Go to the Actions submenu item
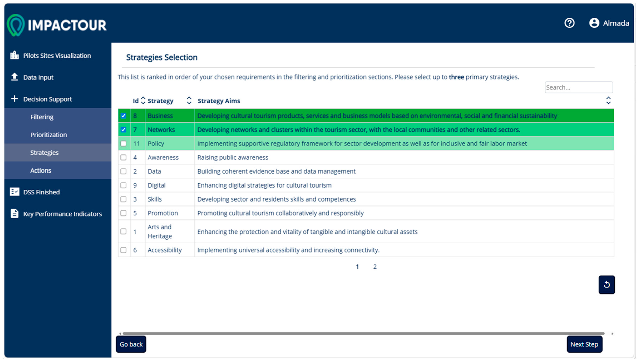The height and width of the screenshot is (364, 641). tap(41, 170)
